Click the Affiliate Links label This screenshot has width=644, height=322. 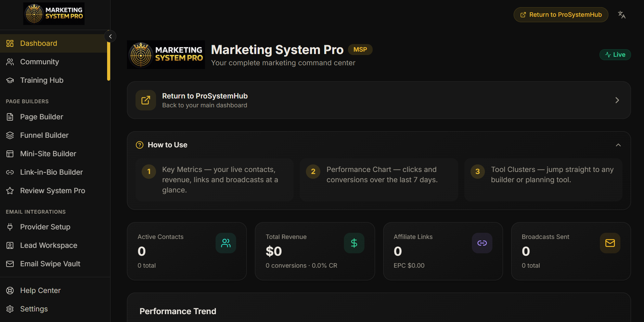tap(413, 237)
